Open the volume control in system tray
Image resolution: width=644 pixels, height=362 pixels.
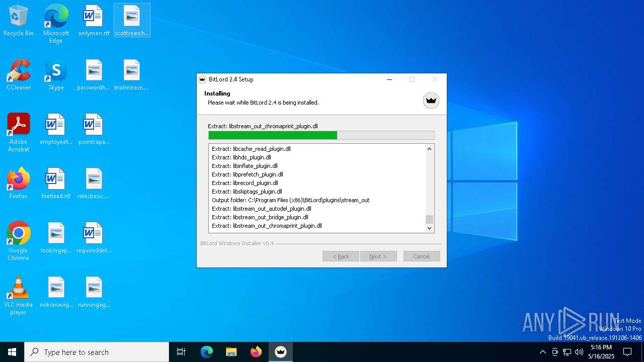pyautogui.click(x=579, y=352)
